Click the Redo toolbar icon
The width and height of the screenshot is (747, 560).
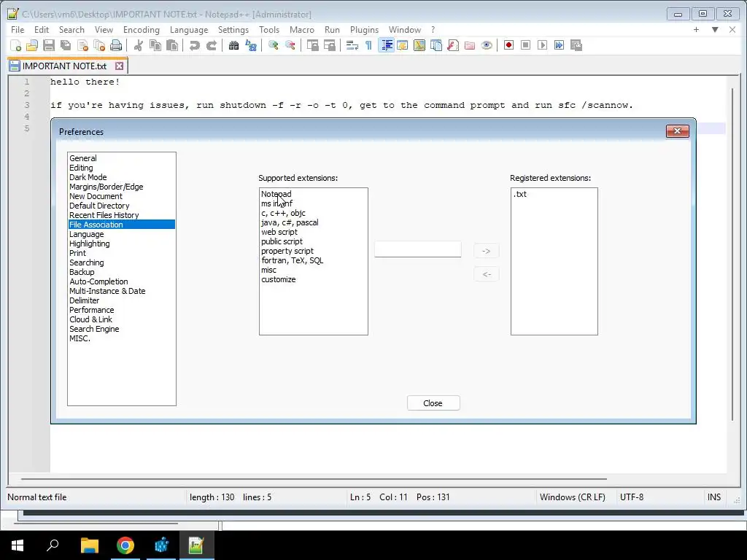click(211, 45)
